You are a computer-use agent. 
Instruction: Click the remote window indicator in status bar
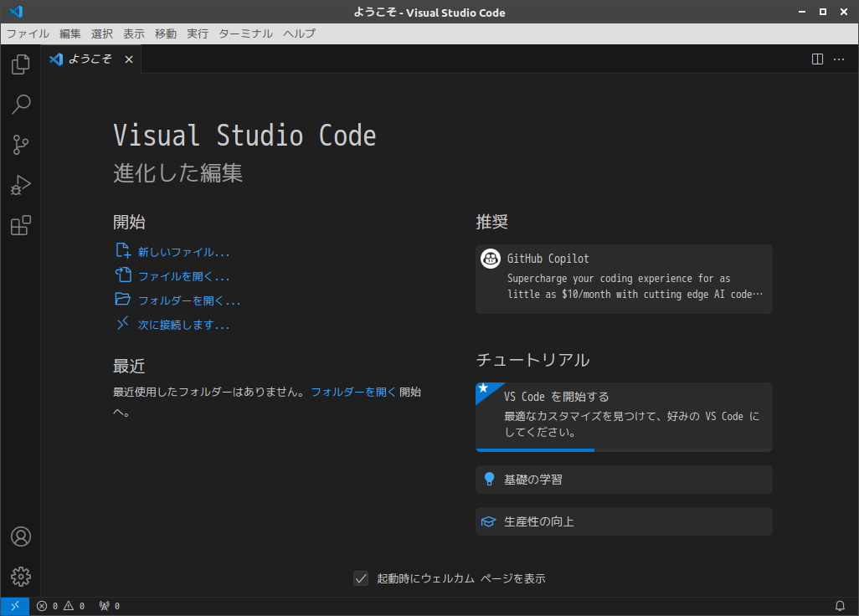tap(15, 606)
